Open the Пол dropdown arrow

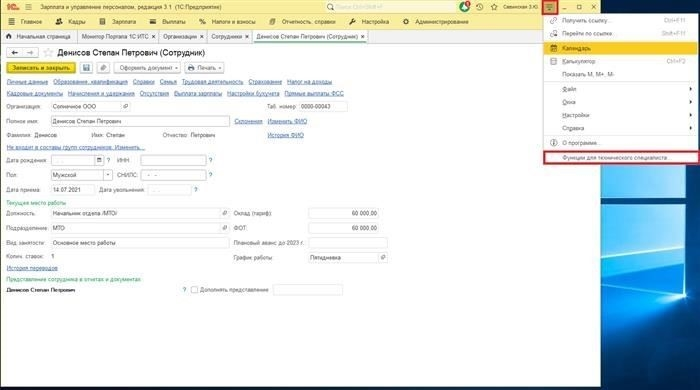tap(108, 175)
